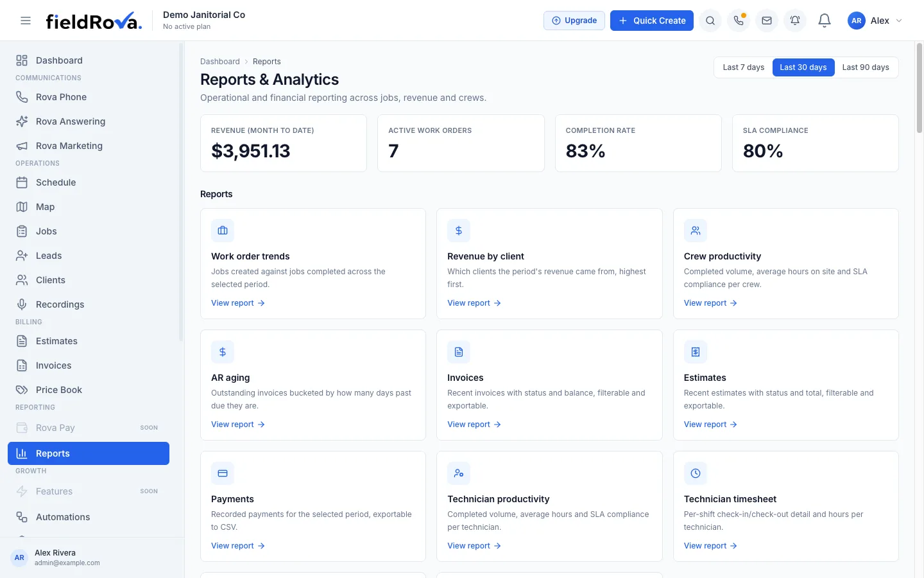Open the search icon in header
This screenshot has height=578, width=924.
click(710, 21)
